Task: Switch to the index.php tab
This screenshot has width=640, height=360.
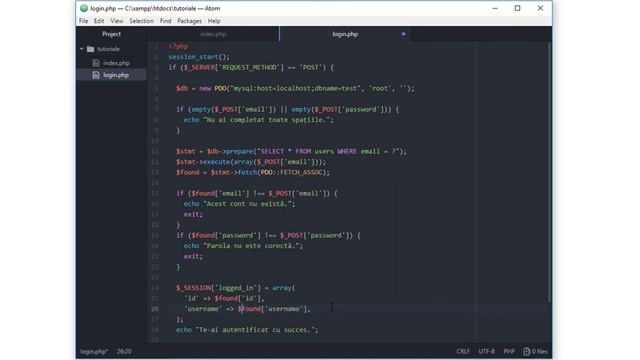Action: [x=213, y=34]
